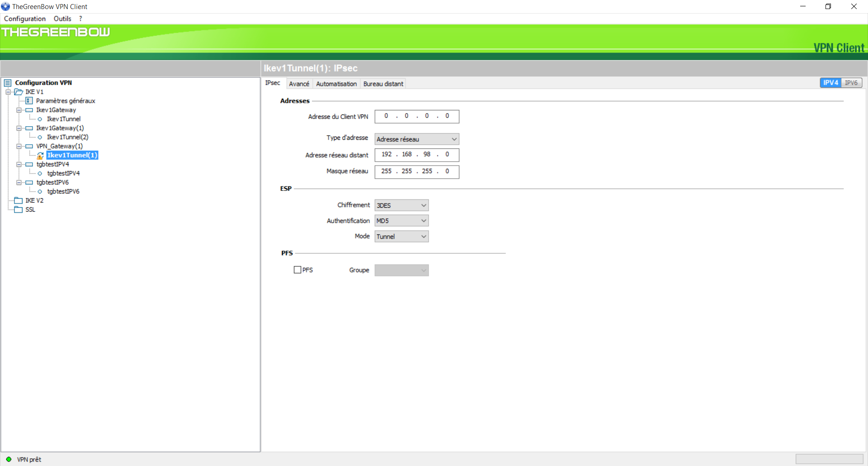Select the tgbtestIPV4 tunnel label under its gateway
This screenshot has height=466, width=868.
pos(63,173)
